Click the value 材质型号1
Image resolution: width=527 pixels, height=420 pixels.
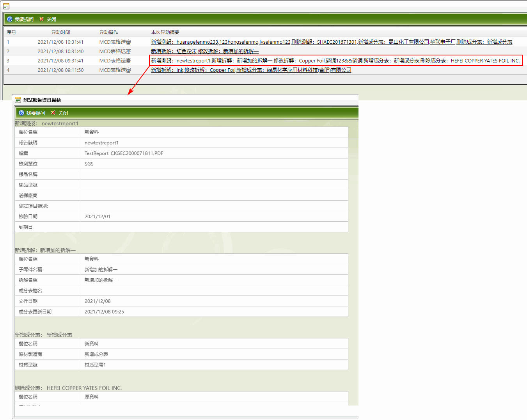pyautogui.click(x=95, y=365)
